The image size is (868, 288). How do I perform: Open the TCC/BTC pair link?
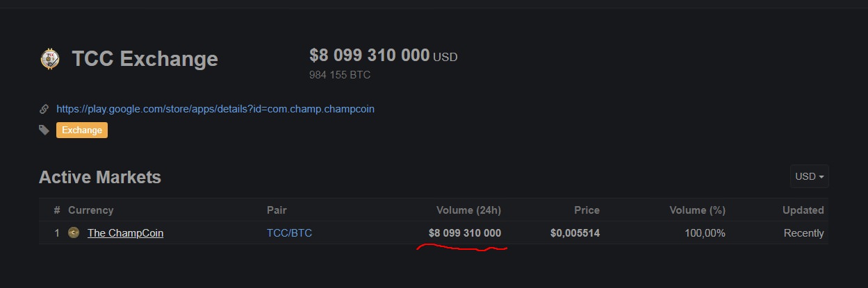(289, 233)
